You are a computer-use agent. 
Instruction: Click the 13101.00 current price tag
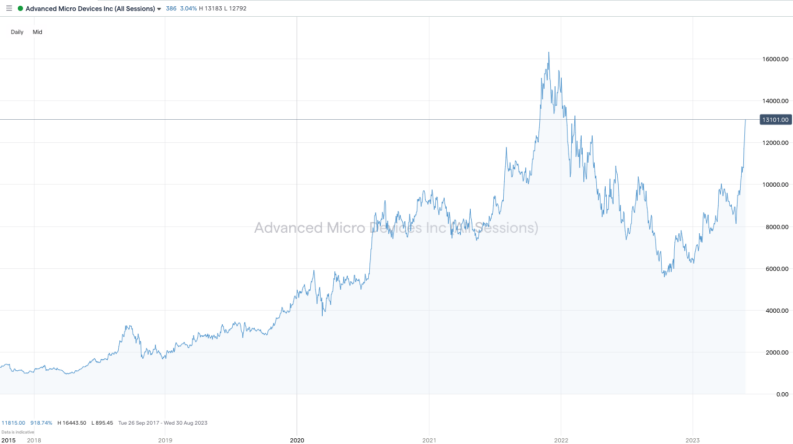(x=775, y=120)
